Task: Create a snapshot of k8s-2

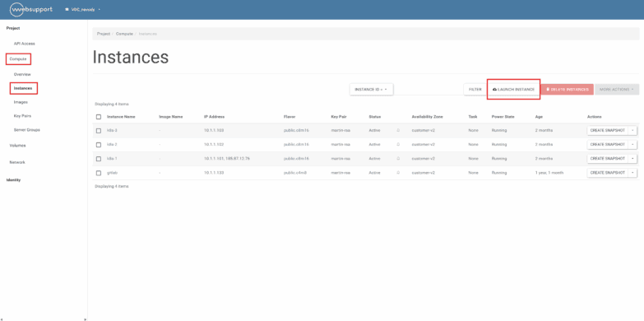Action: coord(608,144)
